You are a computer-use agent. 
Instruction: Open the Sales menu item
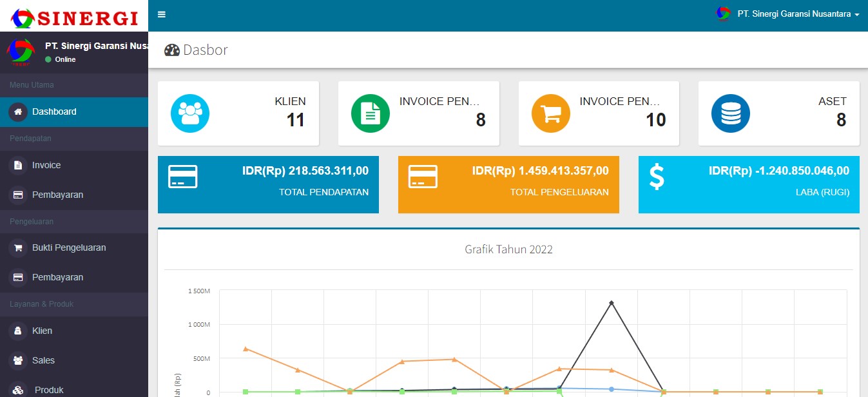point(43,360)
